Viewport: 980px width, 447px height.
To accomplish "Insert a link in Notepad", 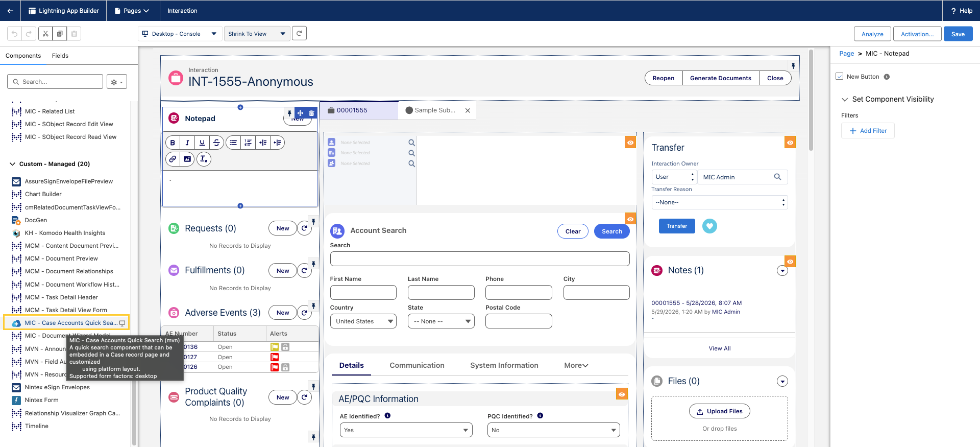I will coord(173,159).
